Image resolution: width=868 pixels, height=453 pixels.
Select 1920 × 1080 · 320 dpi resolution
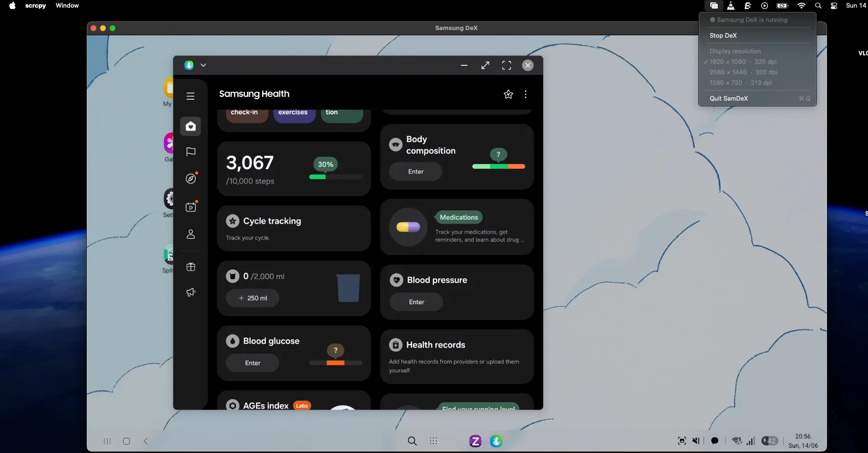[757, 62]
